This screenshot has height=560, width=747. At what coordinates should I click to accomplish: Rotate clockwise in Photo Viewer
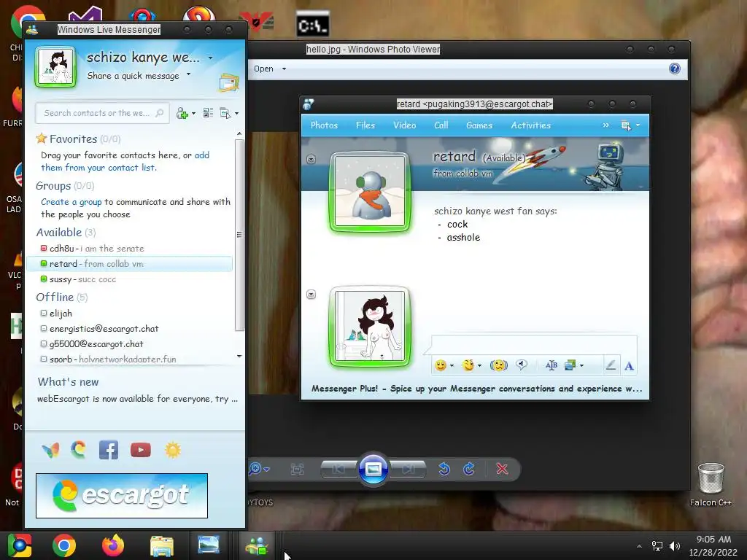(469, 469)
